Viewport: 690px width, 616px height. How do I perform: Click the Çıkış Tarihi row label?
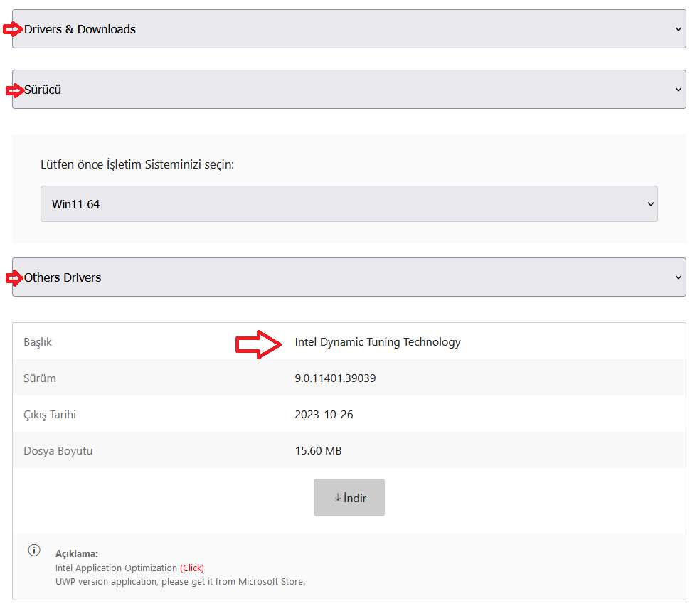[x=50, y=415]
